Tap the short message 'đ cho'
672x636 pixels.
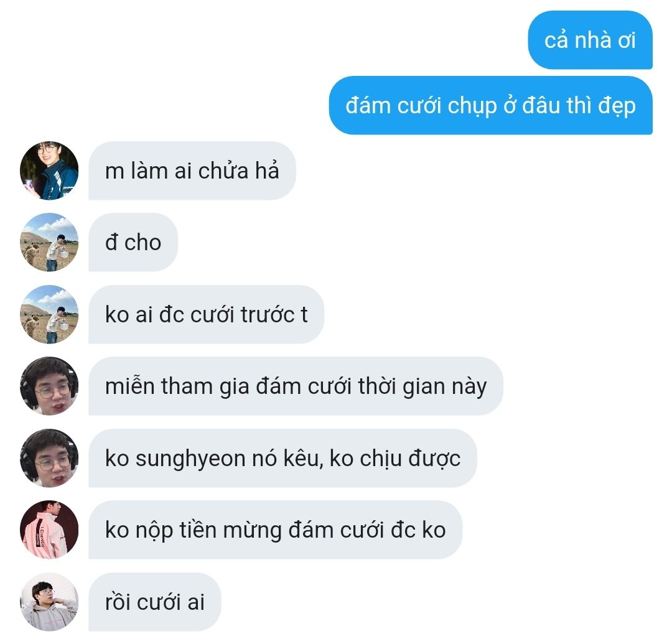click(133, 242)
